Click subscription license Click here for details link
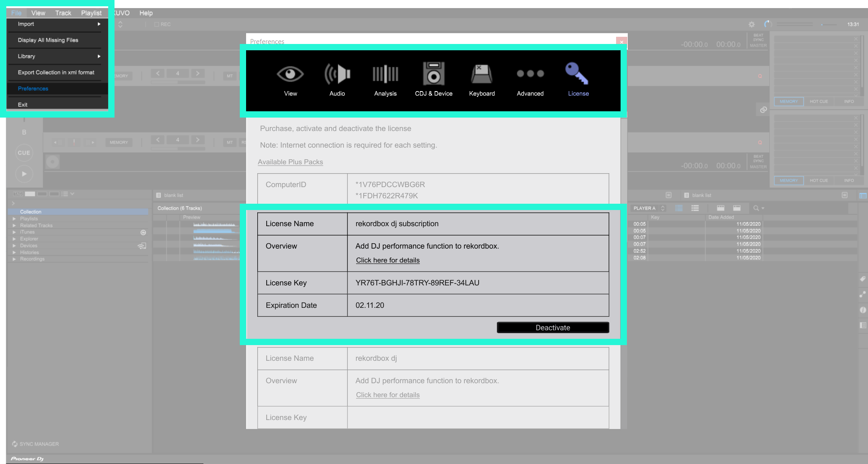868x464 pixels. click(x=388, y=260)
